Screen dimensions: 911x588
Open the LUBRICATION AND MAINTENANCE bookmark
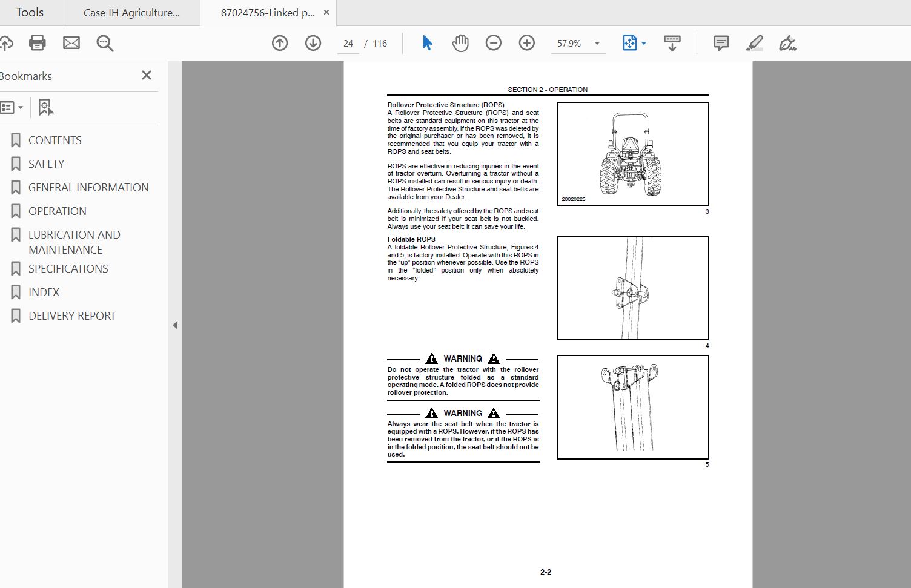74,242
